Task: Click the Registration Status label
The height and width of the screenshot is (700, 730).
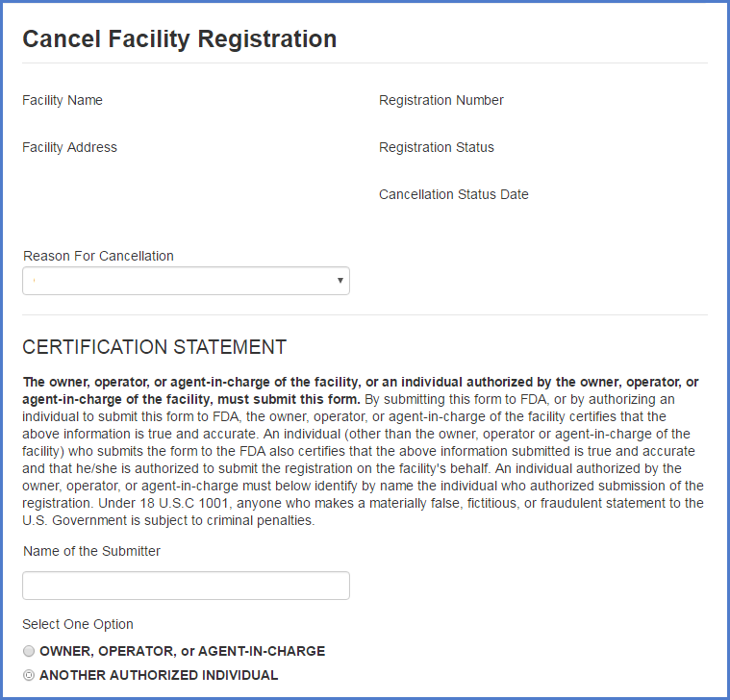Action: 437,147
